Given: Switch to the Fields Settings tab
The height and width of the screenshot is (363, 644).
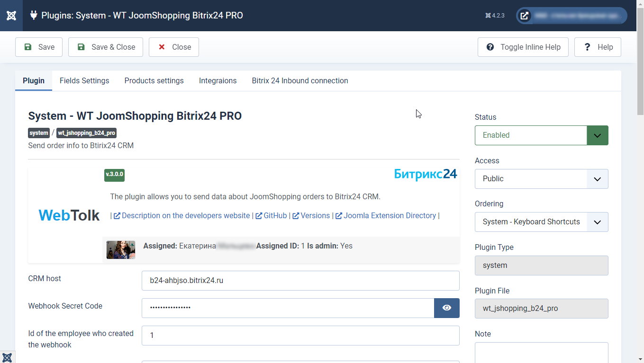Looking at the screenshot, I should (x=84, y=80).
